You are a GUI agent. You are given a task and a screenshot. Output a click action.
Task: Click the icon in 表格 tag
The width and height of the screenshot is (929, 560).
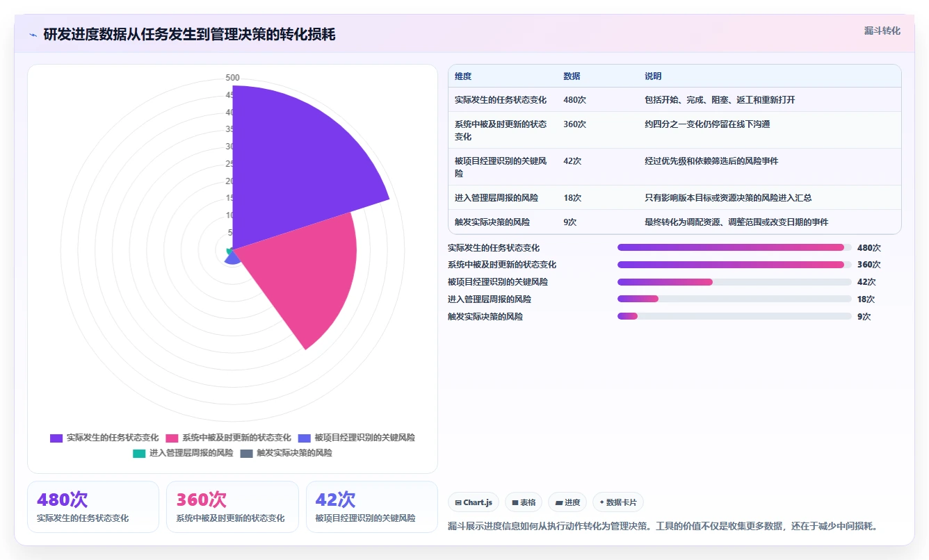pos(515,502)
